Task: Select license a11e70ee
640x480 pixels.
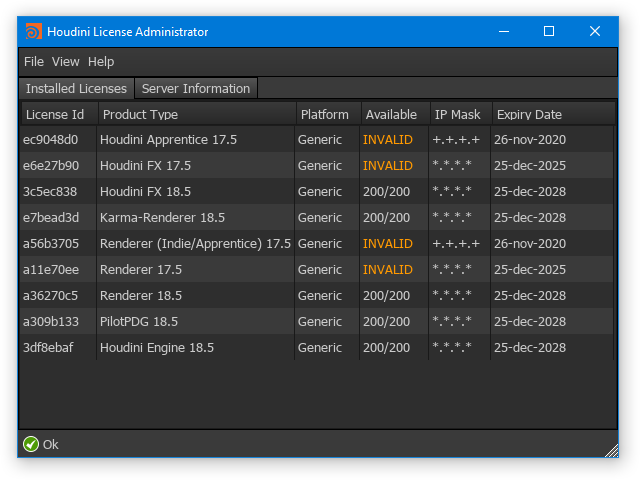Action: (51, 269)
